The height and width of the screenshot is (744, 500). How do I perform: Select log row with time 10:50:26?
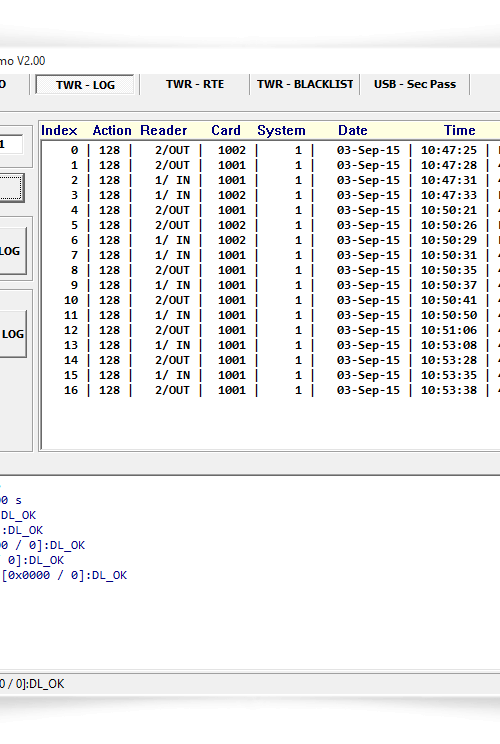point(271,225)
